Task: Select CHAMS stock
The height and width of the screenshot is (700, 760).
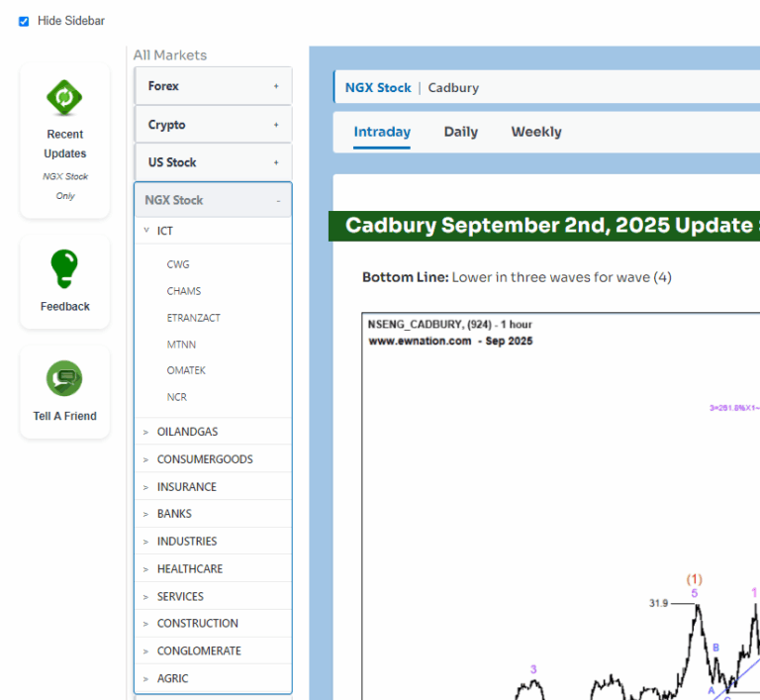Action: (184, 291)
